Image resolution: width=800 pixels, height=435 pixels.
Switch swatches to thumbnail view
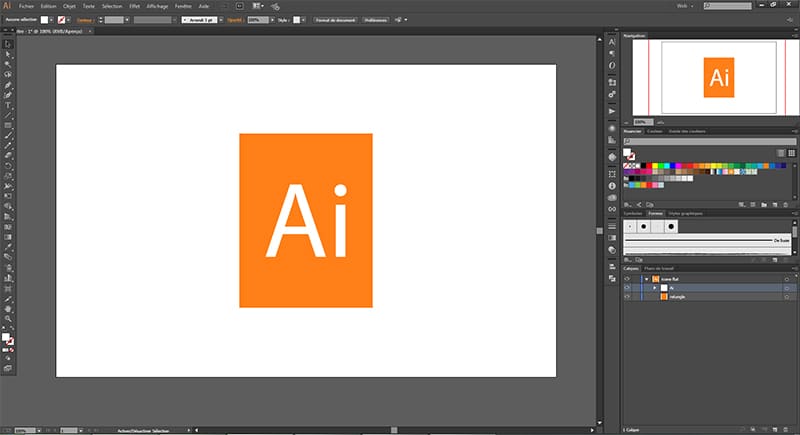pyautogui.click(x=791, y=153)
